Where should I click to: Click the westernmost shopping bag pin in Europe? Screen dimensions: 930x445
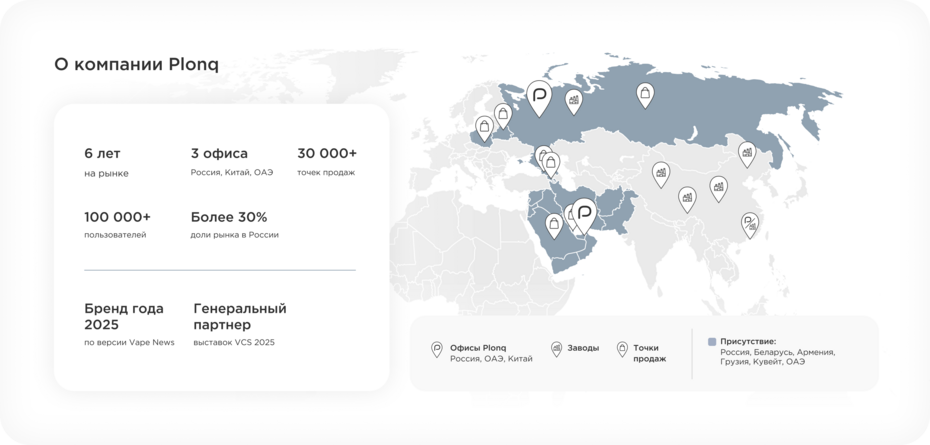(x=484, y=128)
